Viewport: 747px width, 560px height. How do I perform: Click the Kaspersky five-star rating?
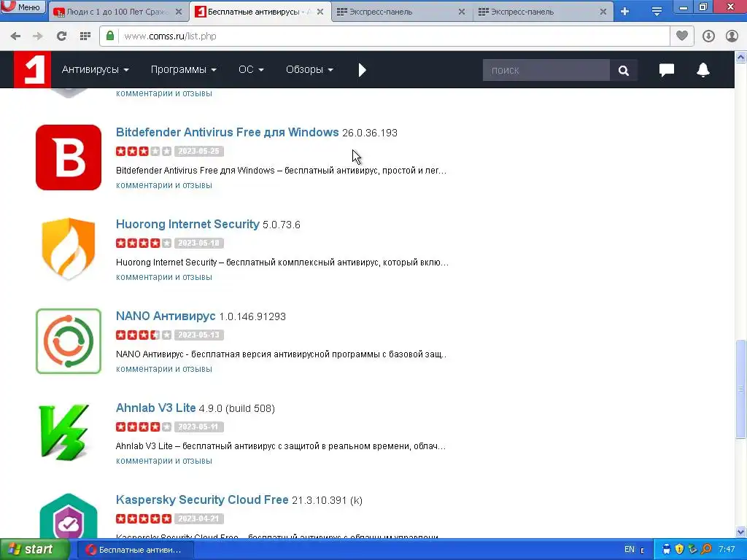144,519
